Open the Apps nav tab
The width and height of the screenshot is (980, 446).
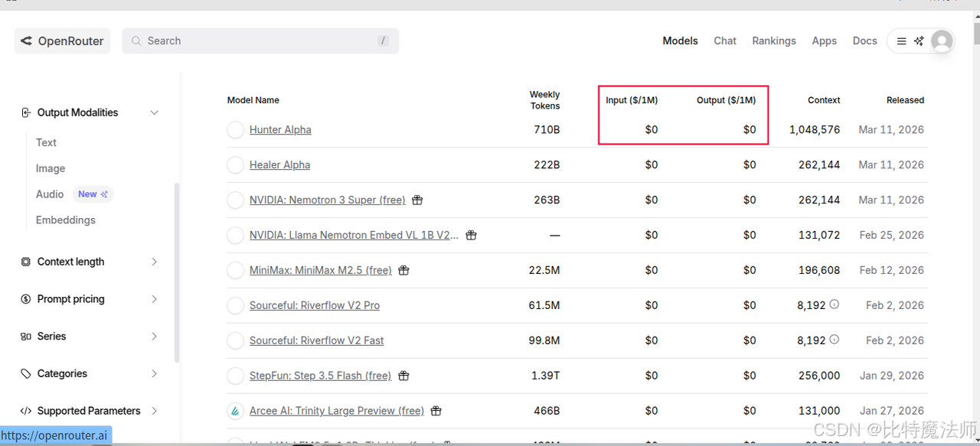824,41
